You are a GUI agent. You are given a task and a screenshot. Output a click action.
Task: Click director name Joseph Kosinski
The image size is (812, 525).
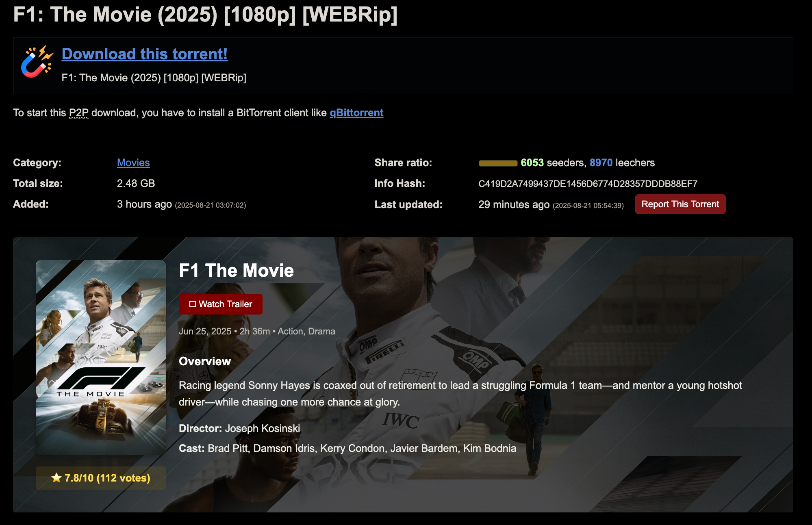pyautogui.click(x=263, y=428)
